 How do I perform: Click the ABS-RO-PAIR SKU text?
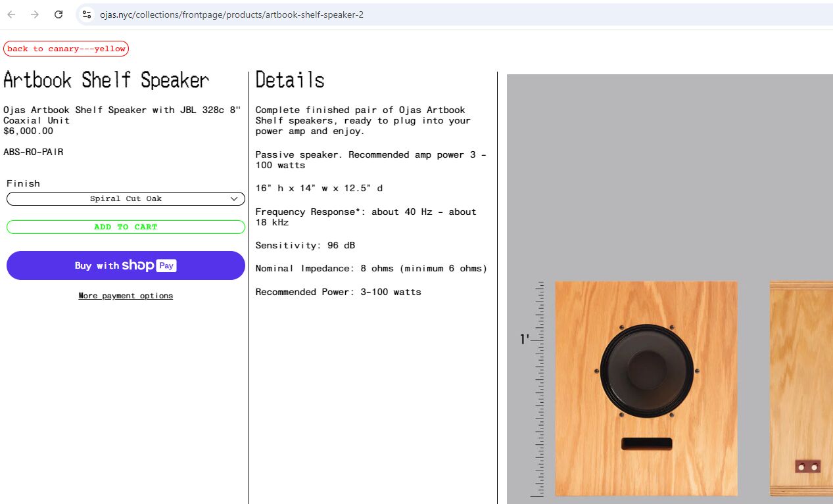coord(34,152)
